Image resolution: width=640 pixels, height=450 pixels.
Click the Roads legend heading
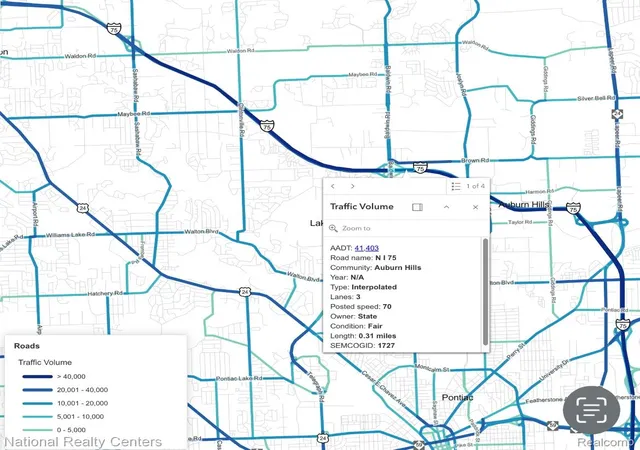pos(27,346)
